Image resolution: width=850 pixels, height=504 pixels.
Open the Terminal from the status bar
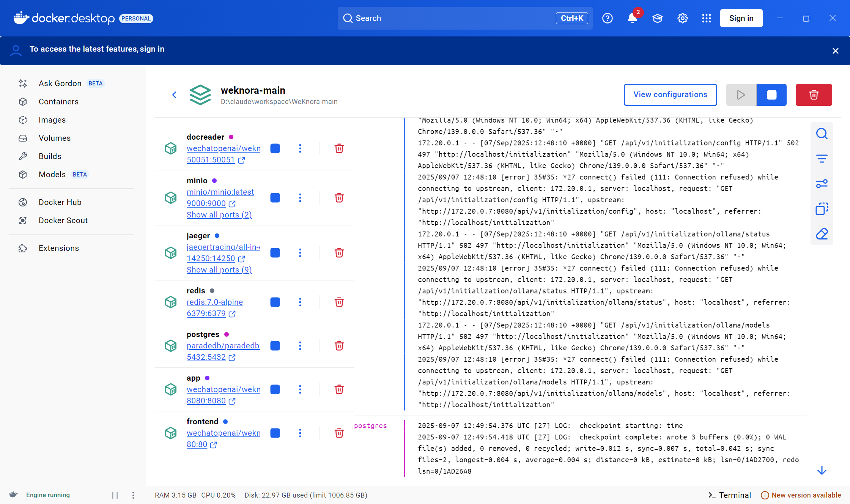pos(730,495)
